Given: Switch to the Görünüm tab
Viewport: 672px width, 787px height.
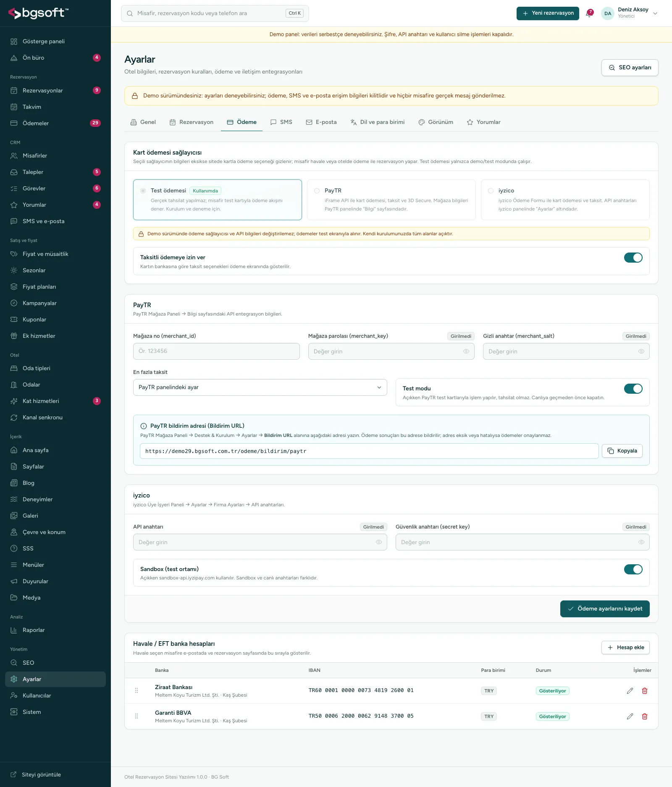Looking at the screenshot, I should coord(436,122).
